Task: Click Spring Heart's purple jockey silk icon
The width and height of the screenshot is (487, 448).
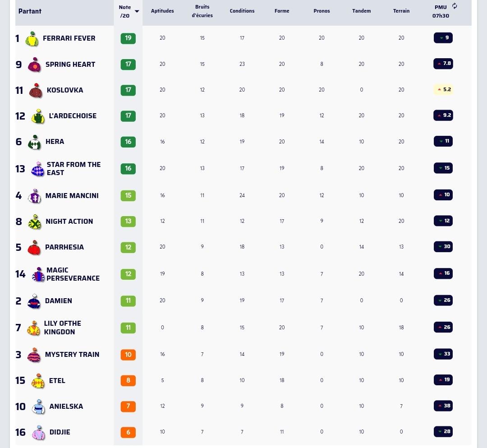Action: coord(34,65)
